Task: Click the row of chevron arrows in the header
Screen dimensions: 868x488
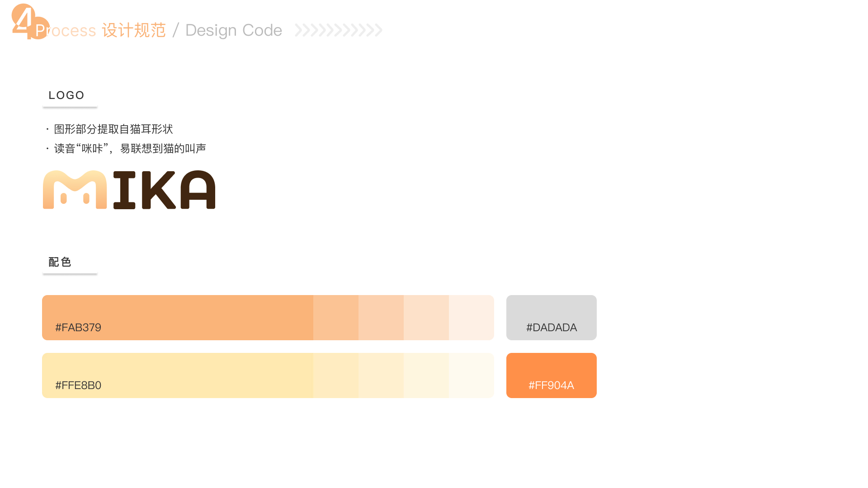Action: tap(339, 30)
